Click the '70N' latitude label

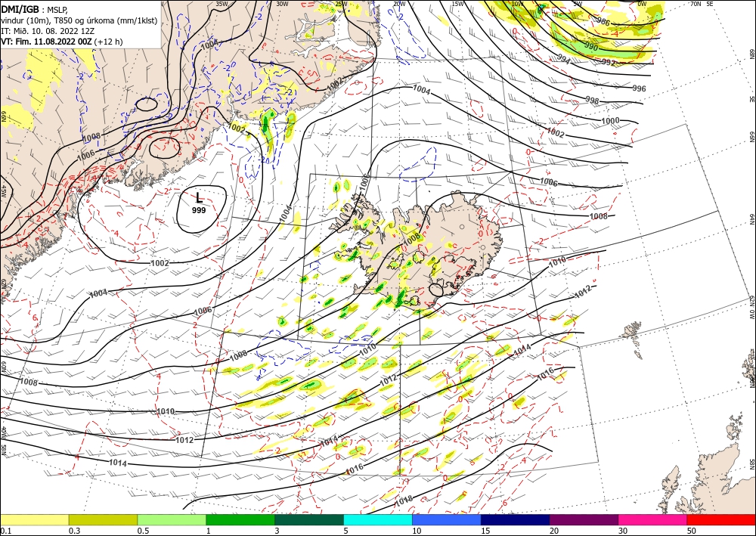click(696, 4)
